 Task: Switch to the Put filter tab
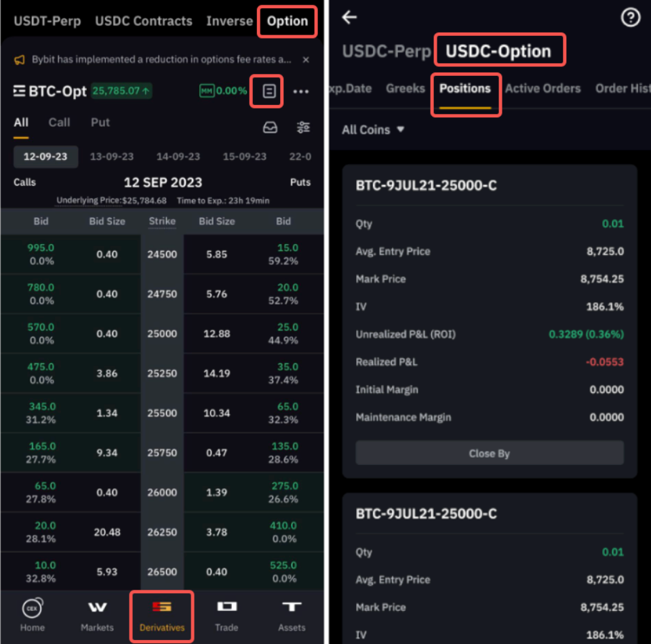tap(100, 123)
